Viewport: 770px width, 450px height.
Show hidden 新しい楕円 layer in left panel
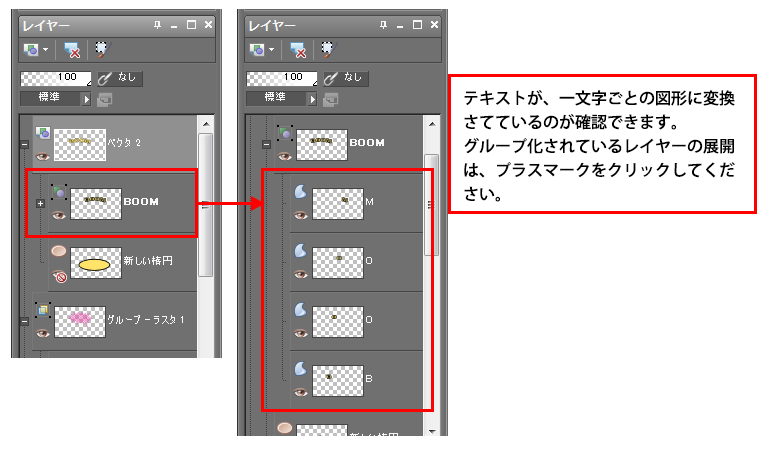tap(59, 277)
